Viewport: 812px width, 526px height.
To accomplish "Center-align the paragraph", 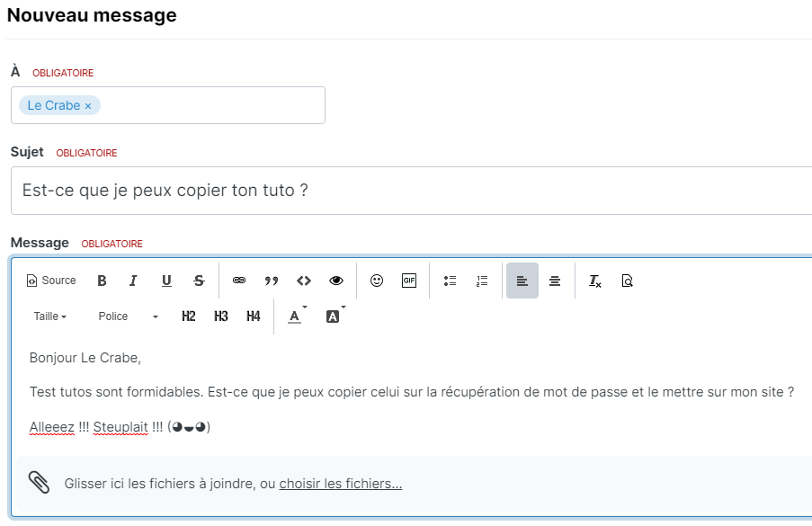I will point(555,281).
